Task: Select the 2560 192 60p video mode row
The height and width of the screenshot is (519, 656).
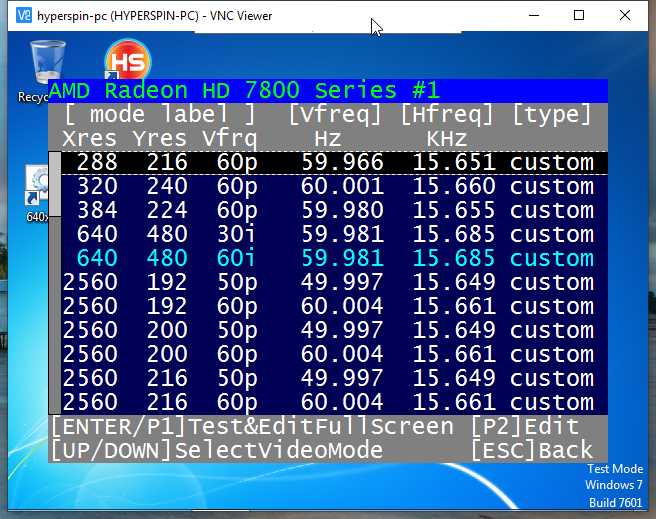Action: click(x=335, y=306)
